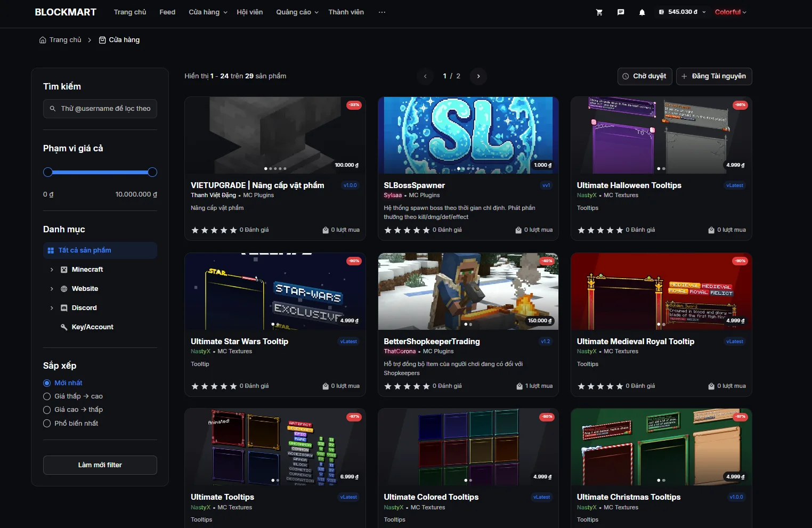Click the Làm mới filter button
Image resolution: width=812 pixels, height=528 pixels.
point(100,465)
